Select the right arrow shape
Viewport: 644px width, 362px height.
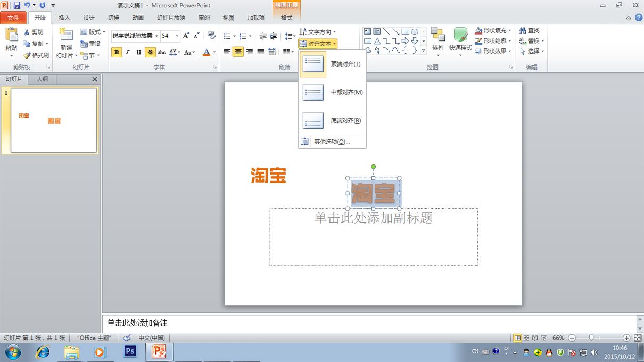(405, 41)
